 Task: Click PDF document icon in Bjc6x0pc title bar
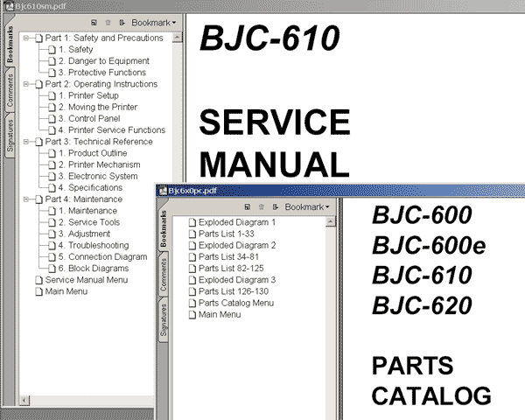tap(163, 191)
